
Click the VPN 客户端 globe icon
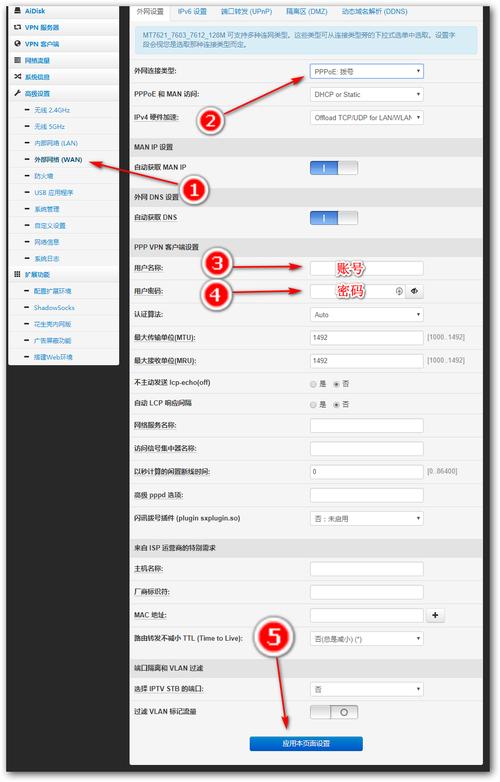pos(17,43)
